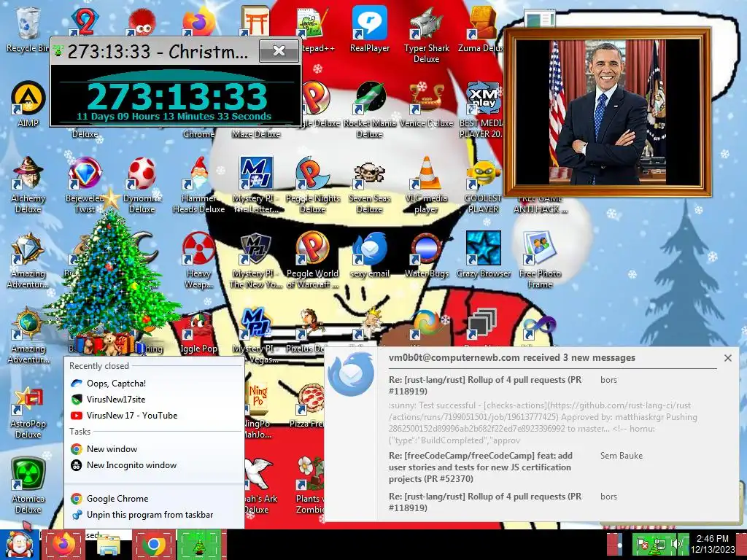Reopen VirusNew 17 - YouTube page
This screenshot has width=747, height=560.
[x=154, y=416]
